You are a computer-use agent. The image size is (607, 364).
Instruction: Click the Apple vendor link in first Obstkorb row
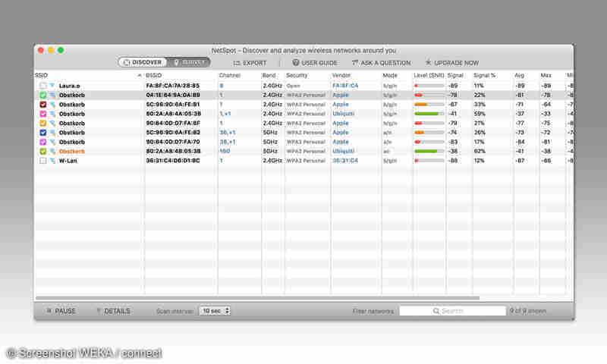click(x=341, y=96)
